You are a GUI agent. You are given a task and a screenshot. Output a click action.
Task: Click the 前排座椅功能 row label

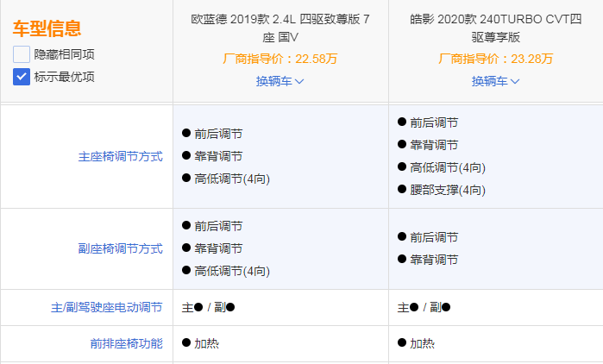pyautogui.click(x=126, y=343)
